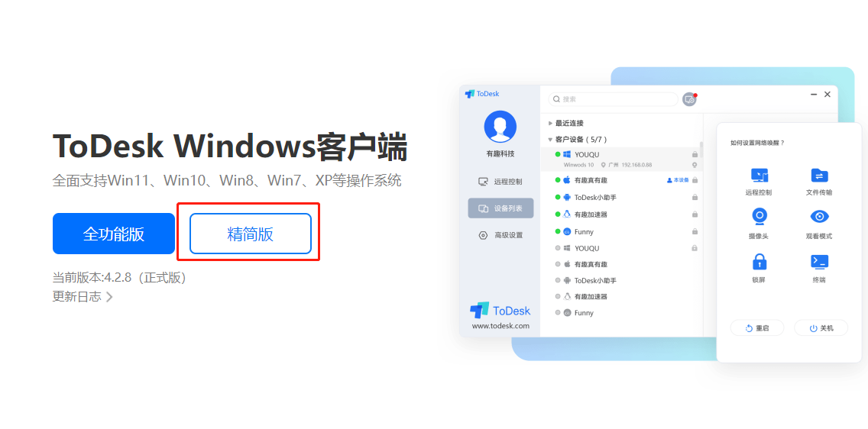
Task: Click the 重启 restart button
Action: (x=756, y=327)
